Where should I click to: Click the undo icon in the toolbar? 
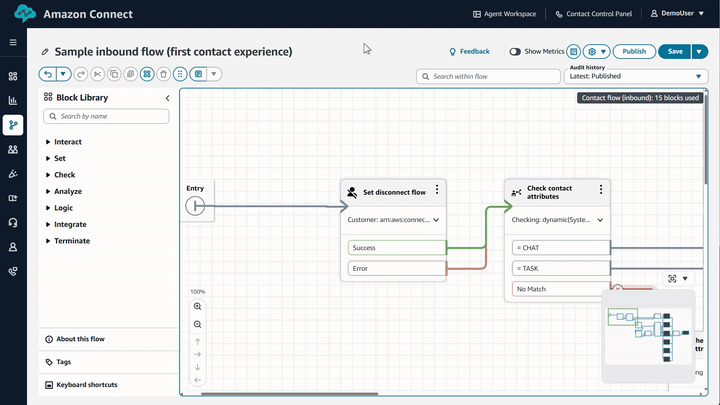click(47, 74)
